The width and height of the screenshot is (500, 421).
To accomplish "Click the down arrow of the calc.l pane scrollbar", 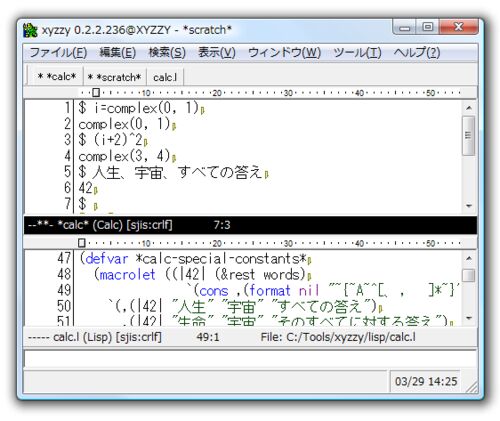I will click(469, 318).
